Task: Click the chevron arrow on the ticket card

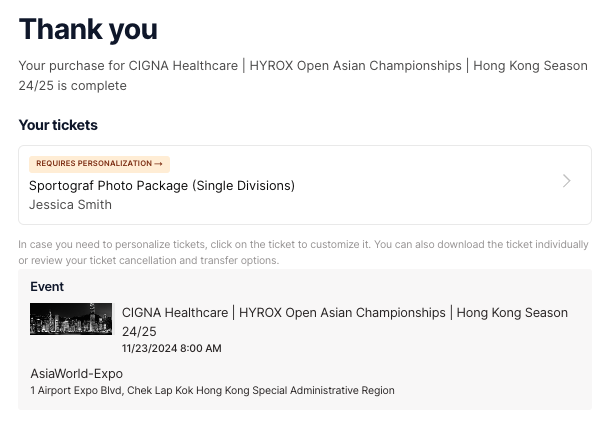Action: [566, 181]
